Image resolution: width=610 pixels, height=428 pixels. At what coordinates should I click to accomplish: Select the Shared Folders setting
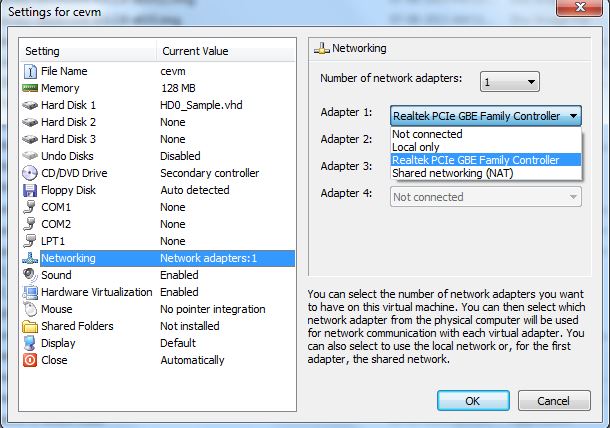point(158,326)
